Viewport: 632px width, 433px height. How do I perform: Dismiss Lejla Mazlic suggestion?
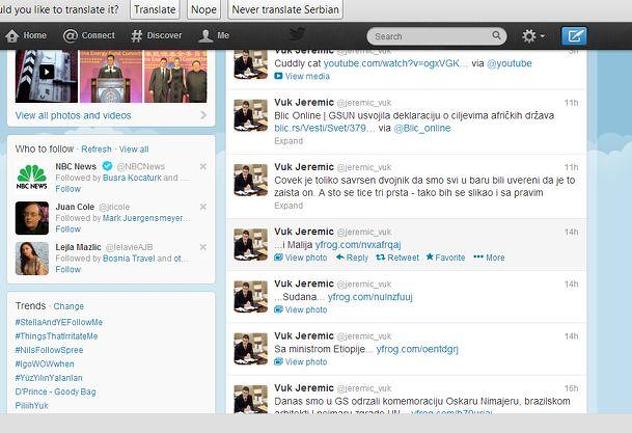click(x=203, y=247)
